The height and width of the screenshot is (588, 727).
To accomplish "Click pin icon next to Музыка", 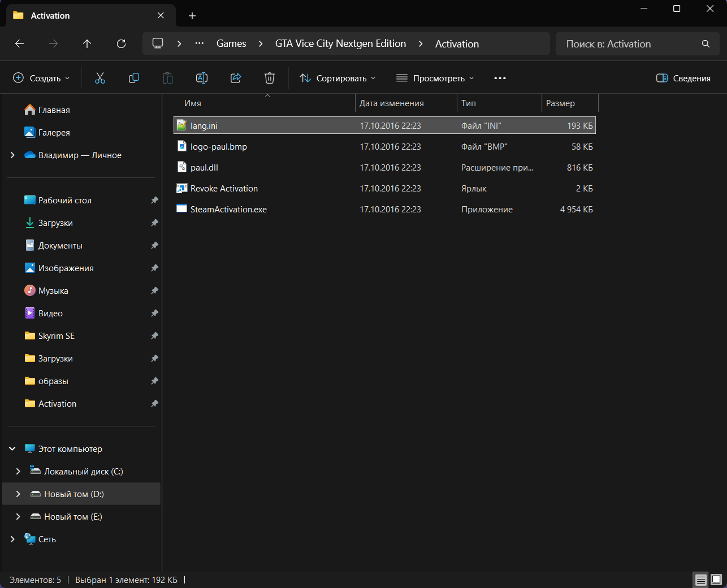I will tap(154, 291).
